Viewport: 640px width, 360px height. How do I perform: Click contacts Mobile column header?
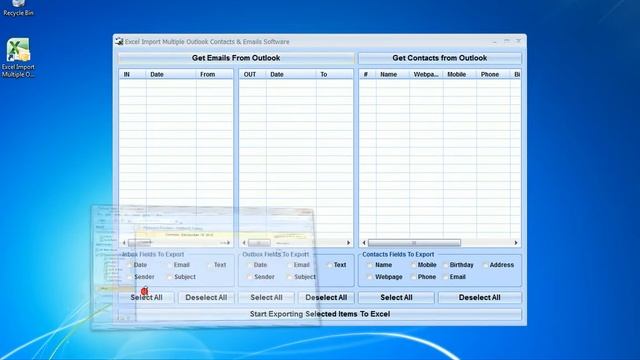459,74
